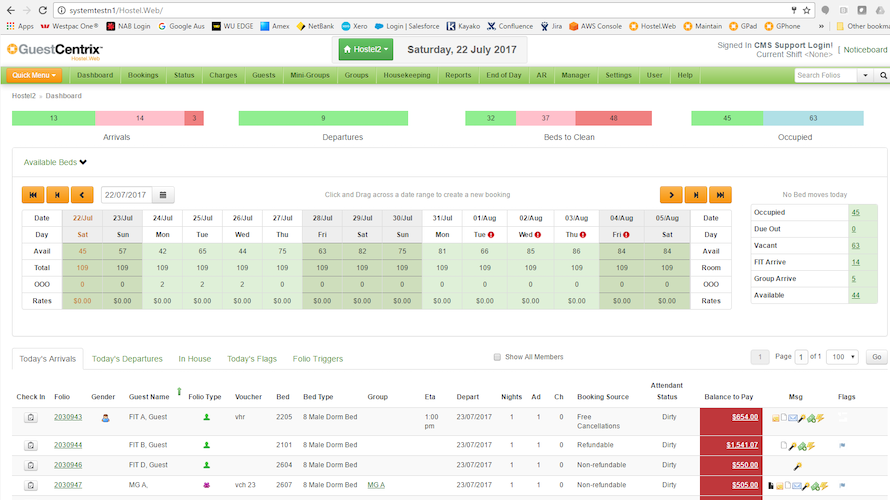Open the Dashboard menu
890x500 pixels.
coord(95,75)
